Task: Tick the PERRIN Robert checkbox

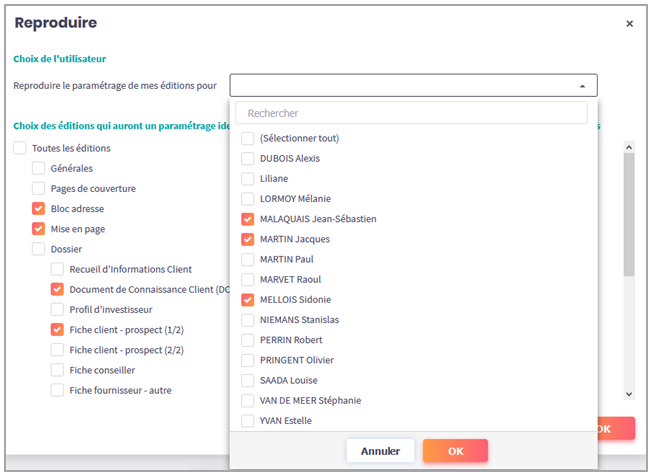Action: point(248,340)
